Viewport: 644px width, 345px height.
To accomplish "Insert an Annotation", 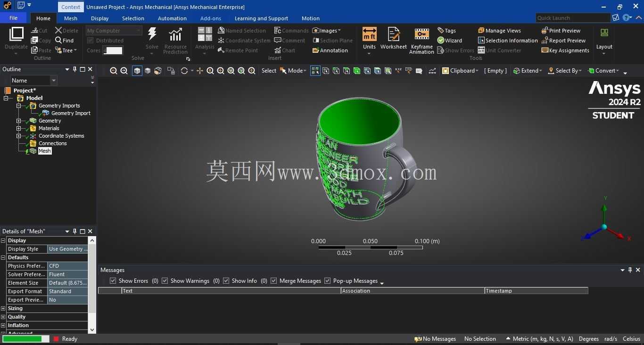I will pos(330,50).
